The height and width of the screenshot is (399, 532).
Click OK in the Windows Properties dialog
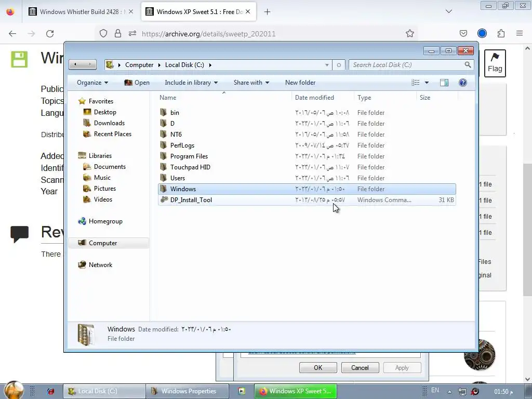318,367
